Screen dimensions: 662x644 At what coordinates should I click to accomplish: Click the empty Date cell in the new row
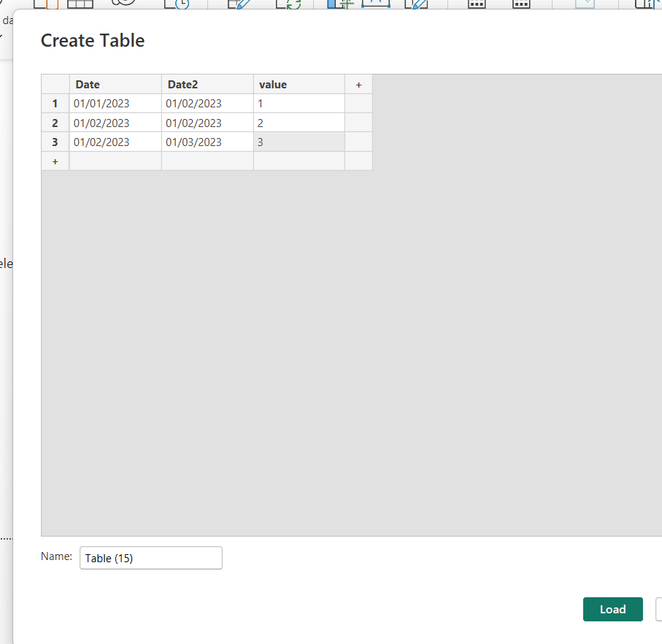115,161
